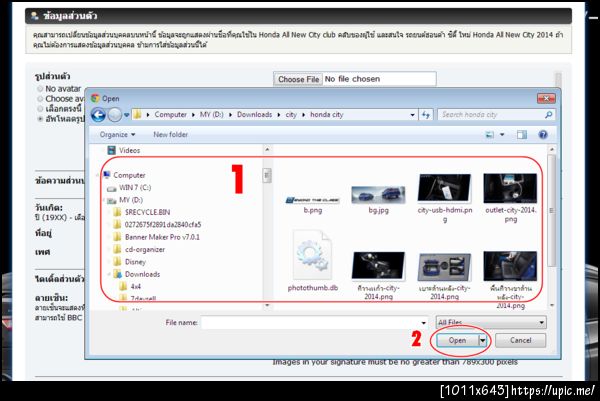Select Disney folder
600x401 pixels.
point(130,262)
